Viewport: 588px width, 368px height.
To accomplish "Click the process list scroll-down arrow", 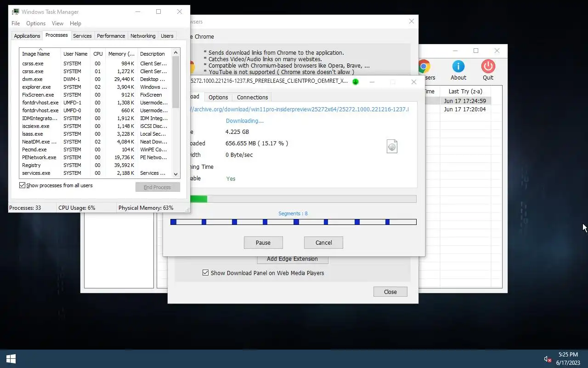I will 175,174.
